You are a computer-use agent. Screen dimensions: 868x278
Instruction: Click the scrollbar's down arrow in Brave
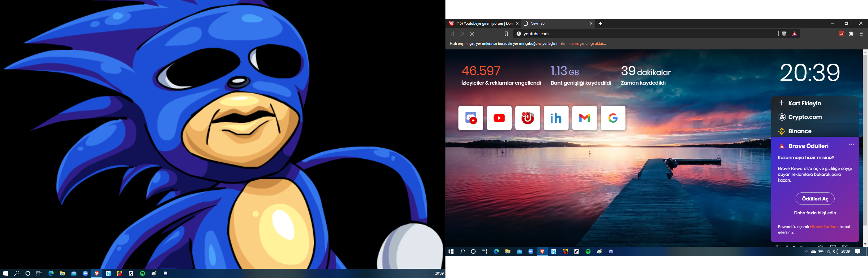pyautogui.click(x=865, y=244)
